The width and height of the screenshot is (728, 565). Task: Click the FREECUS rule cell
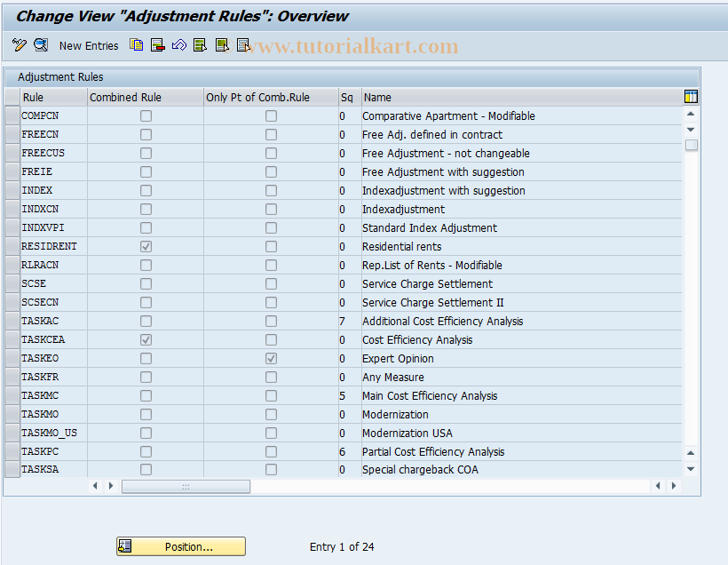(x=54, y=153)
